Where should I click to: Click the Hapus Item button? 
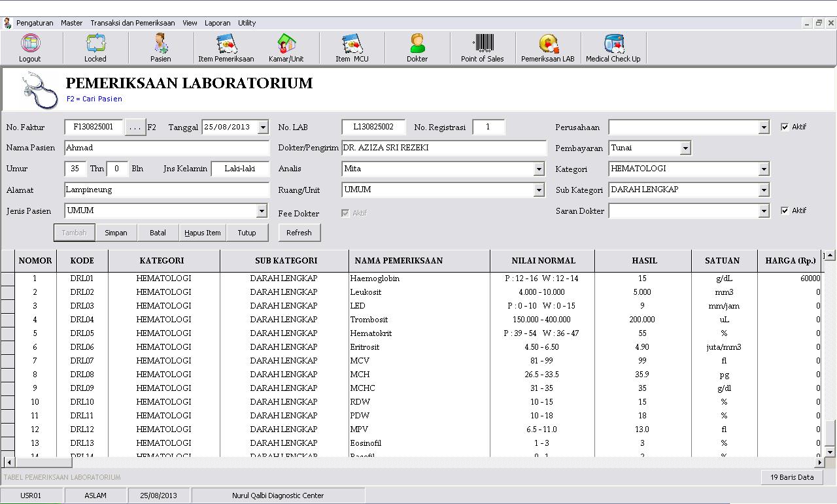tap(202, 232)
